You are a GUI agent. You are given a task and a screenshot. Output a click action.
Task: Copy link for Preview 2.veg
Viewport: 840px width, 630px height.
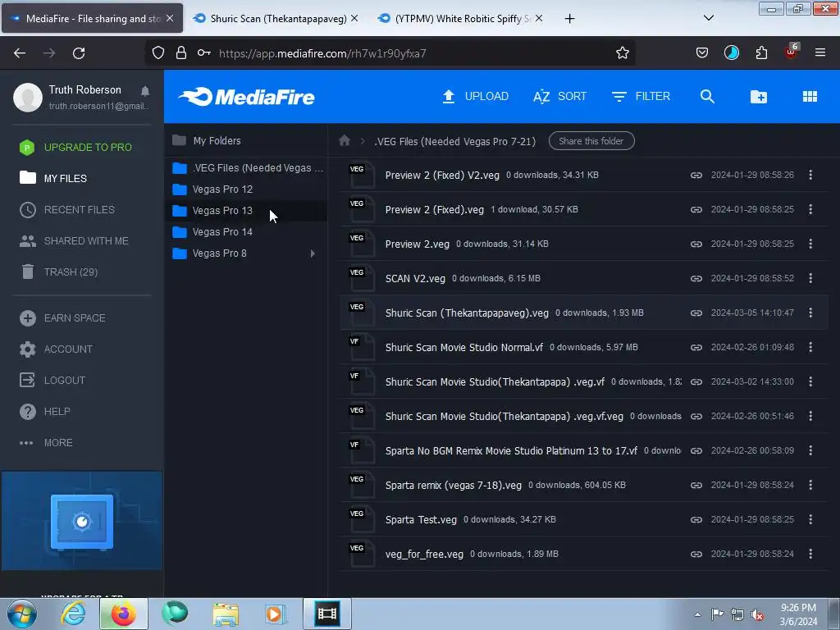(696, 244)
